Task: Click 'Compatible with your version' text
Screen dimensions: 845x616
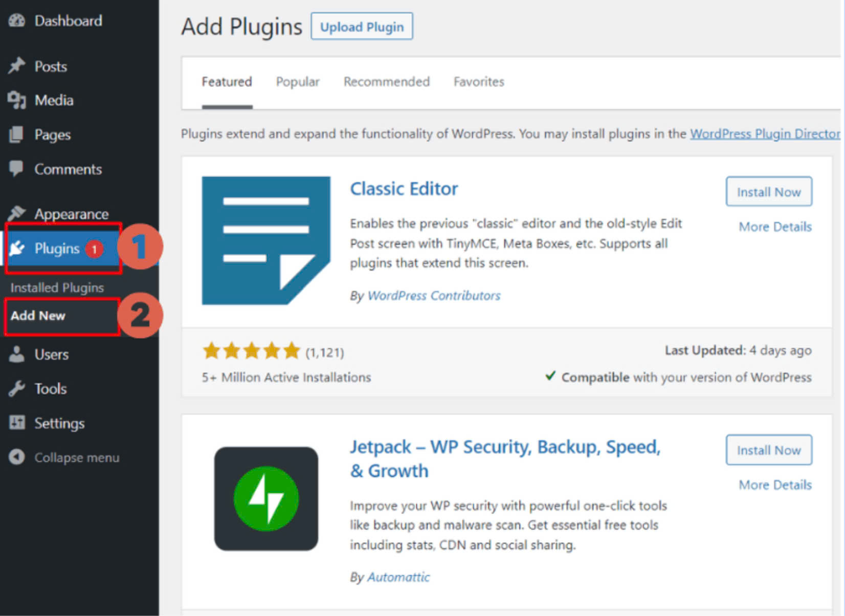Action: [x=686, y=378]
